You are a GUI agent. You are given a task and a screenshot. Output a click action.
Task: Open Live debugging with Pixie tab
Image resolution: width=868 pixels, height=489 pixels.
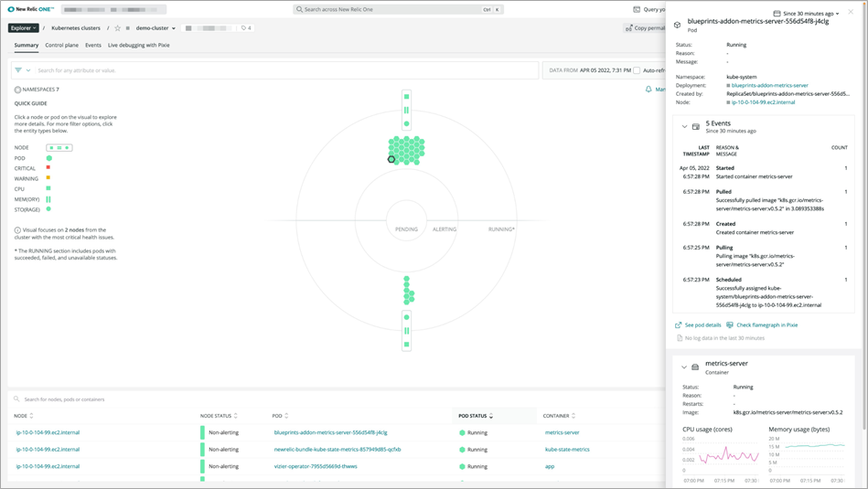click(139, 46)
